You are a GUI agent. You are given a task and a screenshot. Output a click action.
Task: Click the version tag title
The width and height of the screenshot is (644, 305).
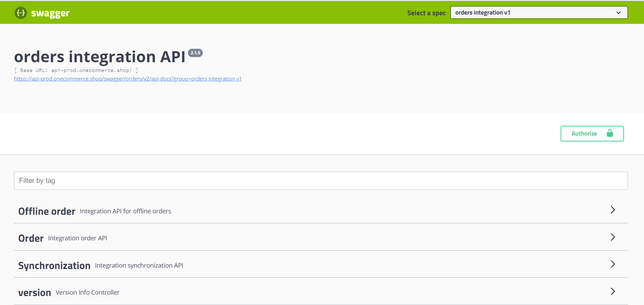click(35, 293)
